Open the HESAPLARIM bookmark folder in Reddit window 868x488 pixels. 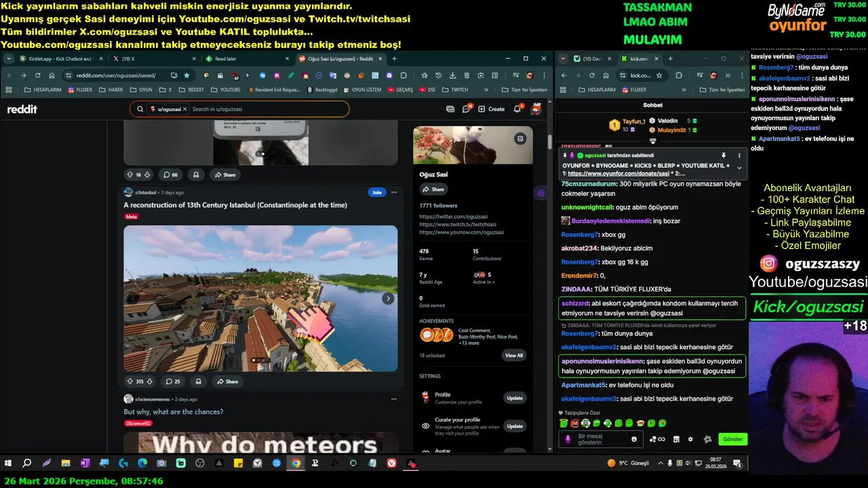(43, 89)
